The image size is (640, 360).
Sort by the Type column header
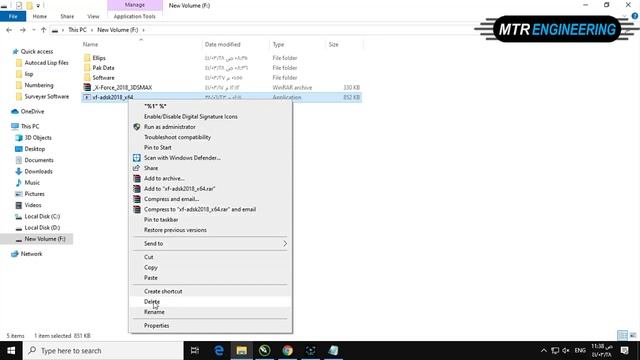[x=278, y=44]
